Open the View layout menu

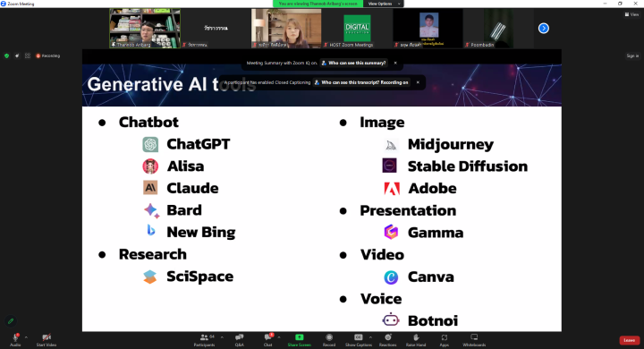631,14
